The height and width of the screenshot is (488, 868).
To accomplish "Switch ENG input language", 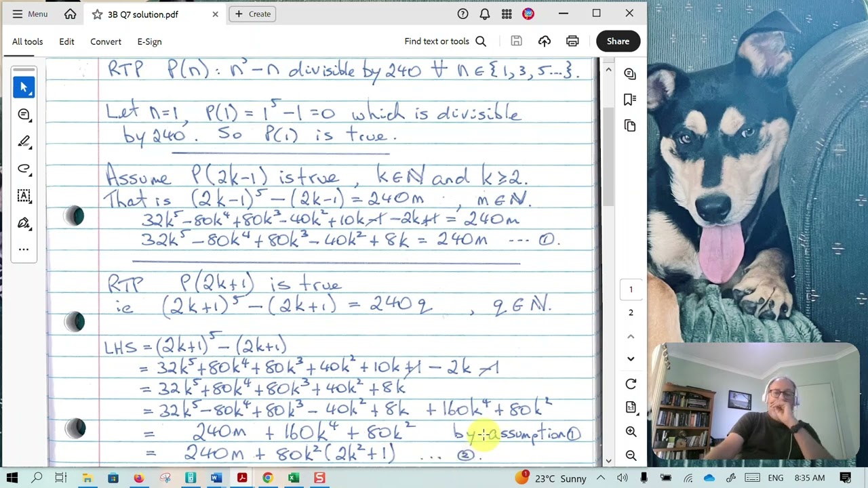I will click(775, 478).
